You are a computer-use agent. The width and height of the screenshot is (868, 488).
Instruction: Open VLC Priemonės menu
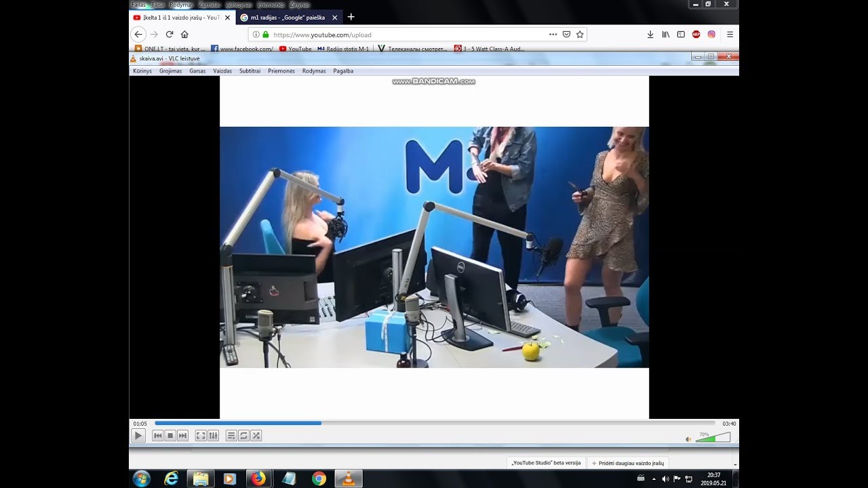[281, 70]
